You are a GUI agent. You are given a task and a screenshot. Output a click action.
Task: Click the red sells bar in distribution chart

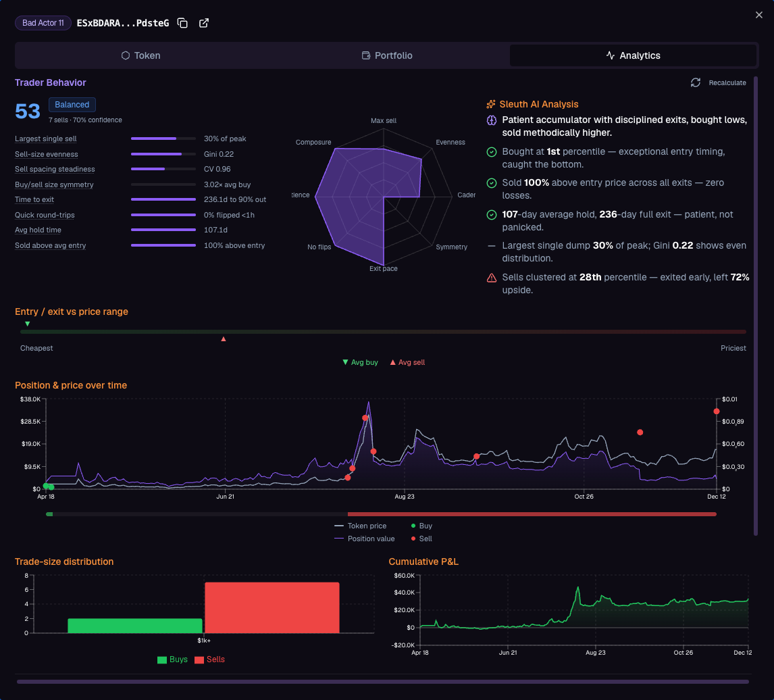tap(272, 607)
